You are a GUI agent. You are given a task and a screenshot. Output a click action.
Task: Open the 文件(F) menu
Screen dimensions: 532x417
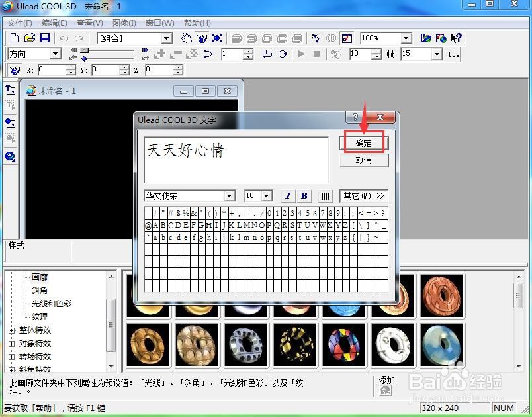tap(20, 23)
